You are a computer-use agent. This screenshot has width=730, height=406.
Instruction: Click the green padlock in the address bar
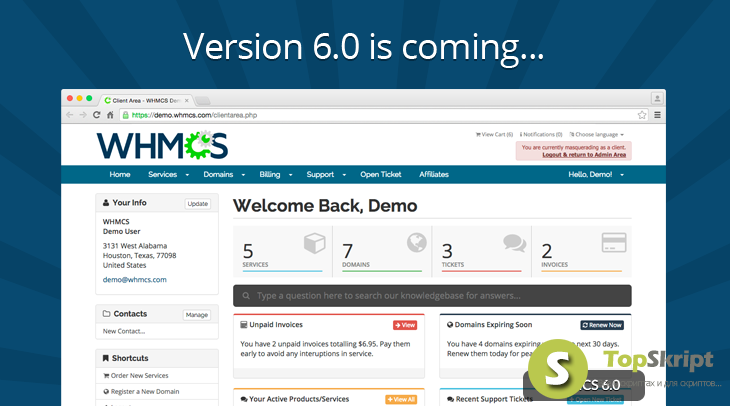[x=126, y=115]
